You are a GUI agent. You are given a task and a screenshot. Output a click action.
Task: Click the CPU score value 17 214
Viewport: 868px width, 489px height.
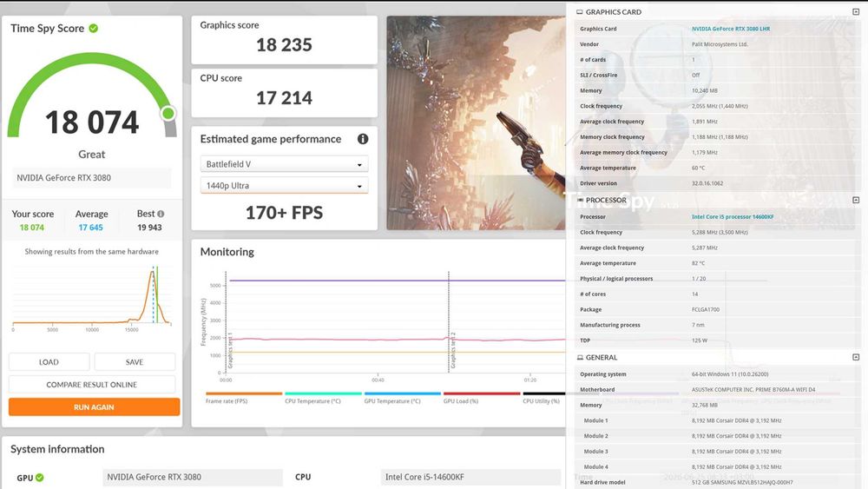click(284, 98)
